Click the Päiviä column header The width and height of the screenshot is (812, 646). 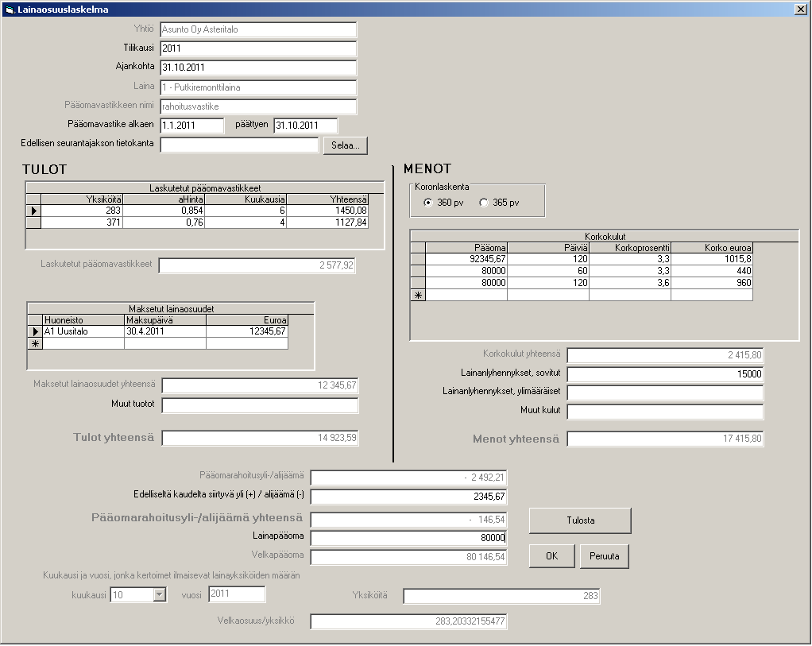point(548,248)
